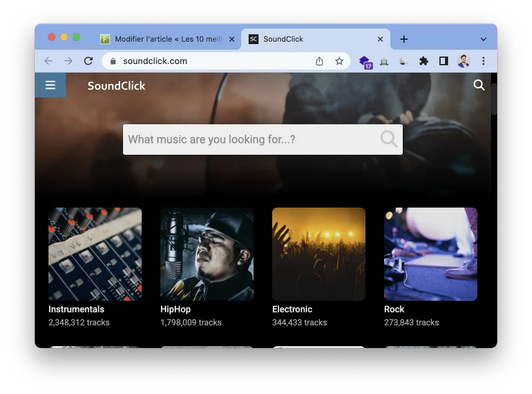The width and height of the screenshot is (532, 394).
Task: Click the padlock site info icon
Action: pos(113,61)
